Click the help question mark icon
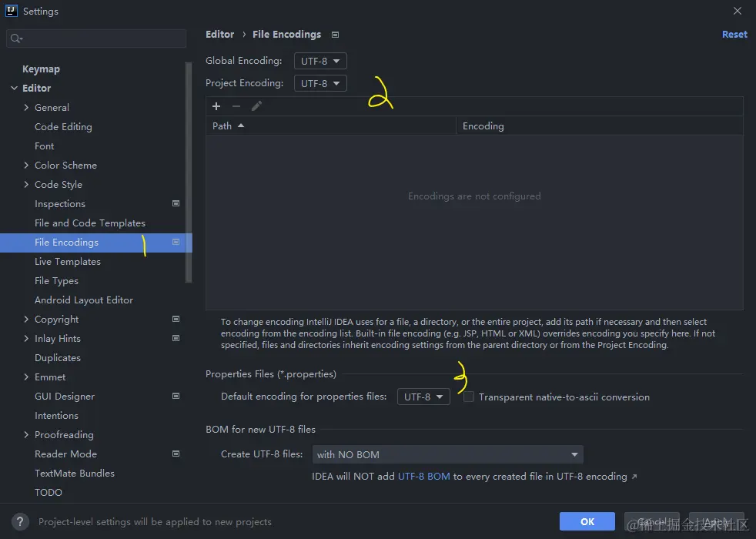756x539 pixels. pos(20,521)
